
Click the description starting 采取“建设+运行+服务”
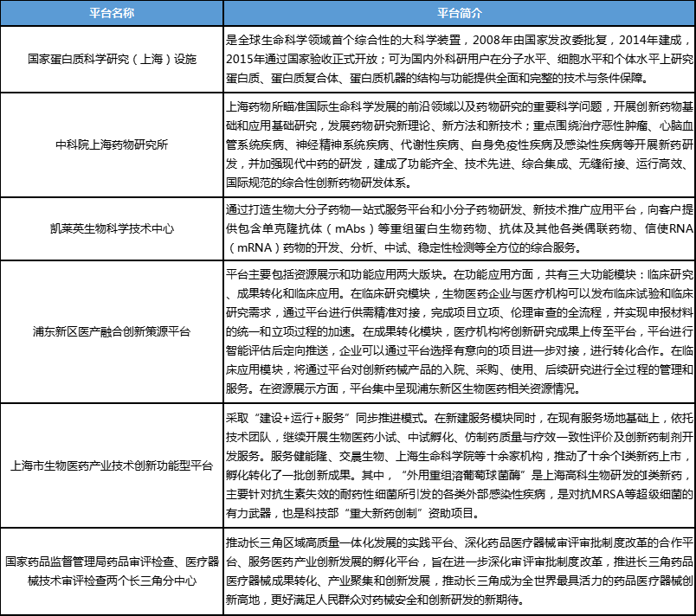(460, 465)
